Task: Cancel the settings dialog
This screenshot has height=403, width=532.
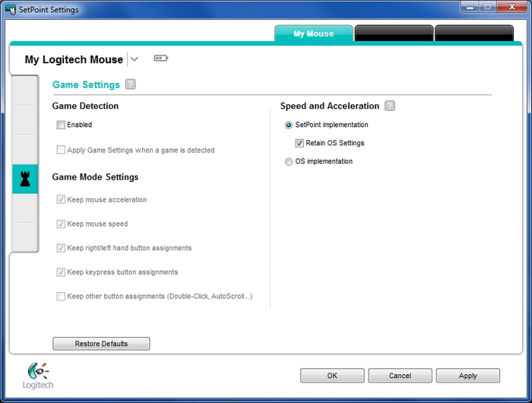Action: 400,376
